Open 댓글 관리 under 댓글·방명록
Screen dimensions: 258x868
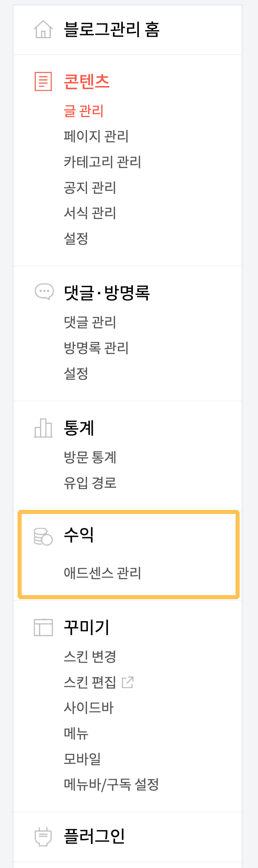click(x=90, y=322)
